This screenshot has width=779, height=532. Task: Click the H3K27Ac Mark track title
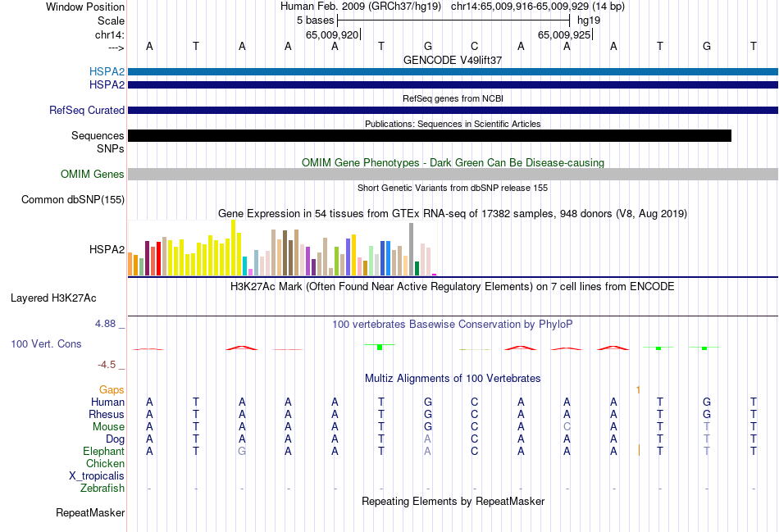coord(453,287)
